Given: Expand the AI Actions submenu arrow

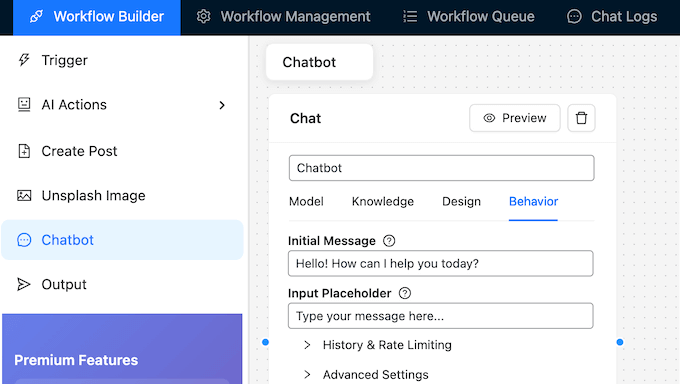Looking at the screenshot, I should [x=222, y=105].
